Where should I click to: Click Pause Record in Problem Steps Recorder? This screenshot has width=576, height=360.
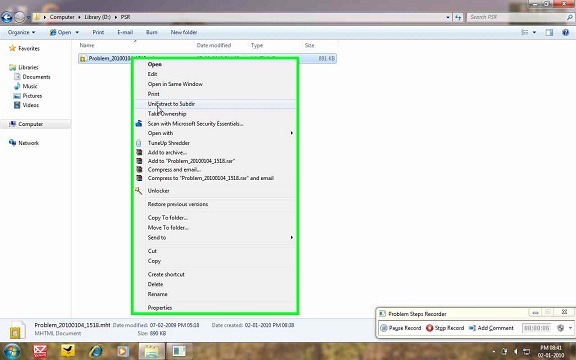401,328
